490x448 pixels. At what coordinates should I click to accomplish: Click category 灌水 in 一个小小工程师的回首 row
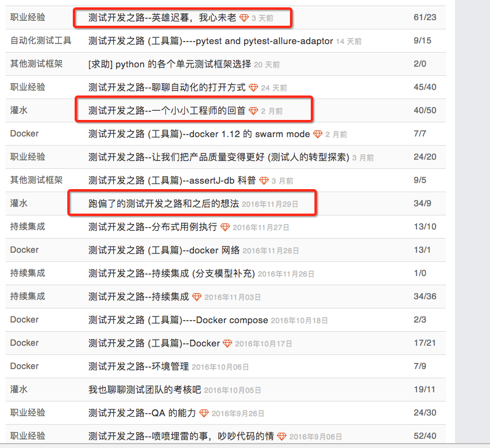click(19, 110)
